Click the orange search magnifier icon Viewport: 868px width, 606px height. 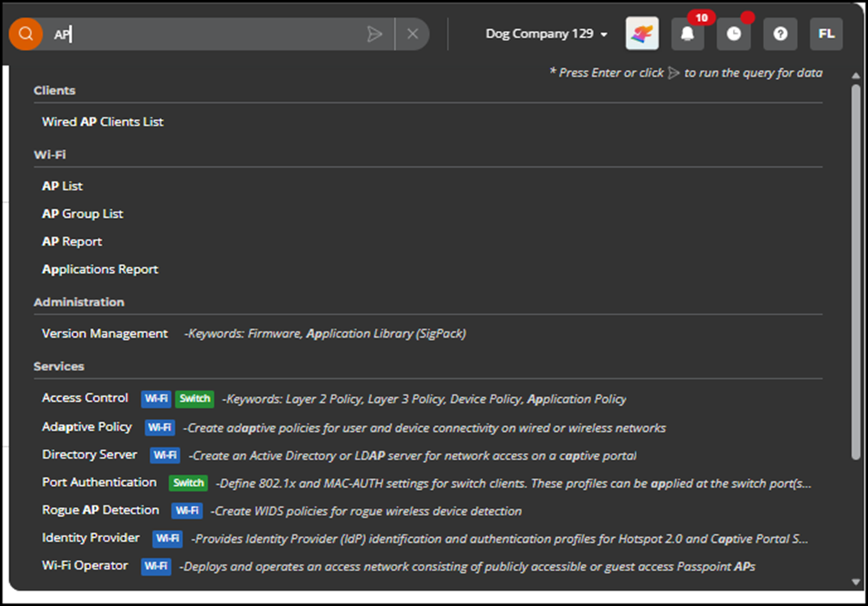[26, 34]
